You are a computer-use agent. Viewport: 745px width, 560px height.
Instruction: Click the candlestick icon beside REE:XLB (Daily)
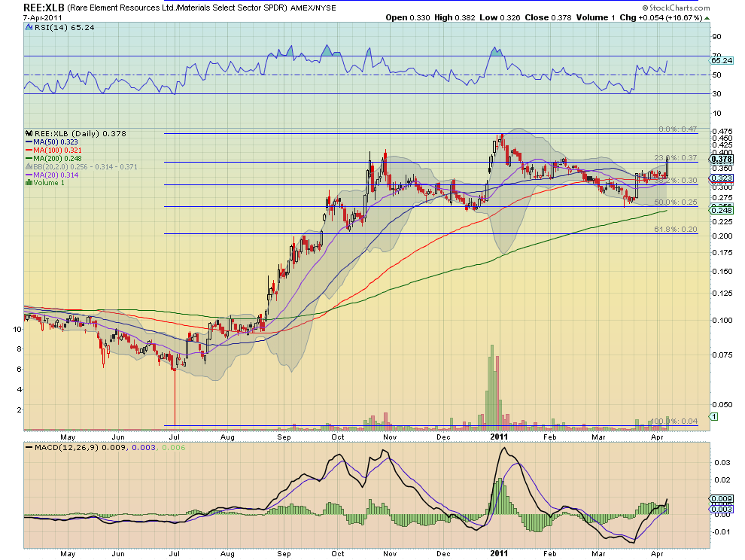pos(29,133)
